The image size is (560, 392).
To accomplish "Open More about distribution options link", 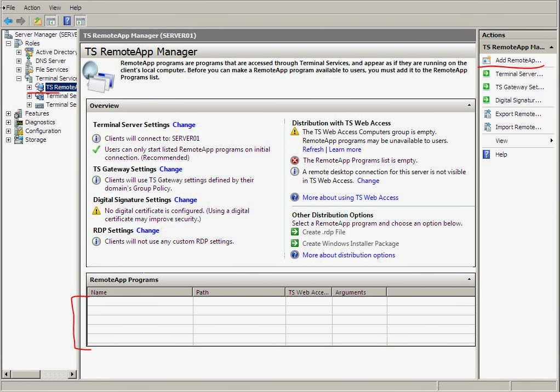I will [349, 255].
